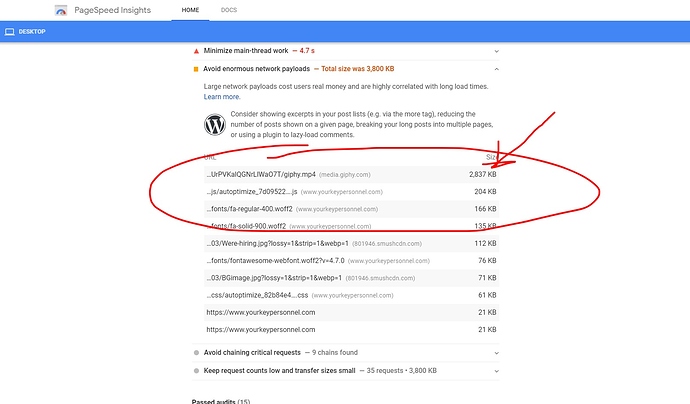This screenshot has width=690, height=404.
Task: Click the 2,837 KB size value
Action: click(483, 174)
